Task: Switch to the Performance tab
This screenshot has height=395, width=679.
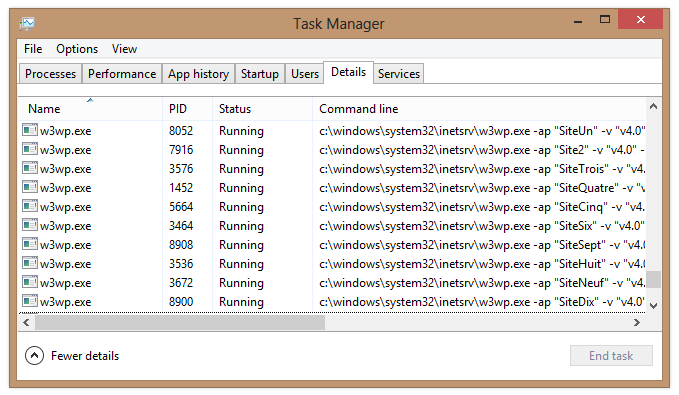Action: 122,74
